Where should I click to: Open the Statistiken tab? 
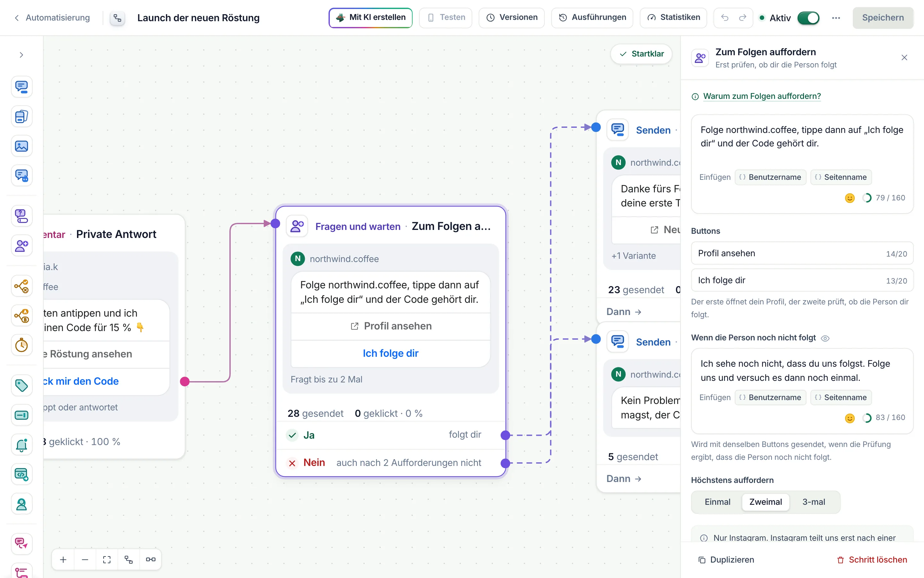pyautogui.click(x=673, y=18)
